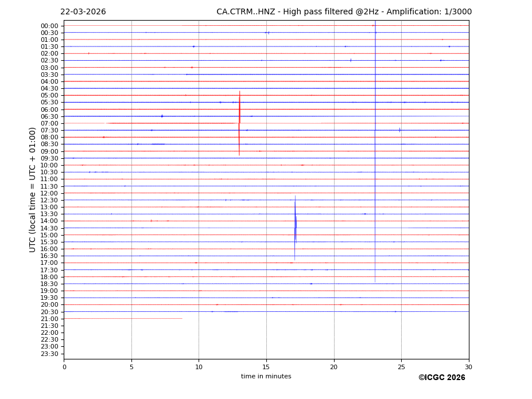Image resolution: width=532 pixels, height=399 pixels.
Task: Click the x-axis tick labeled 15
Action: point(266,367)
